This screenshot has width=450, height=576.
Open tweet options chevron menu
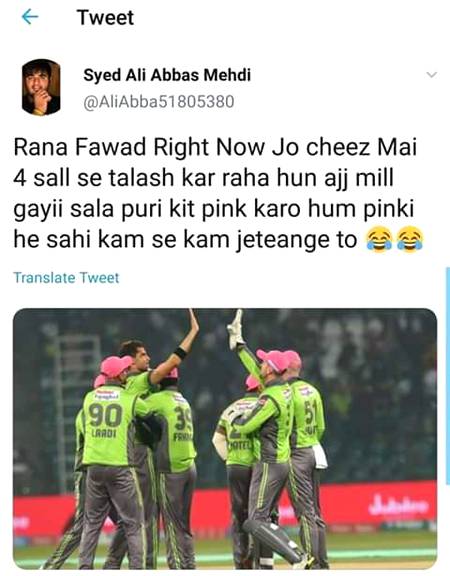pyautogui.click(x=431, y=75)
